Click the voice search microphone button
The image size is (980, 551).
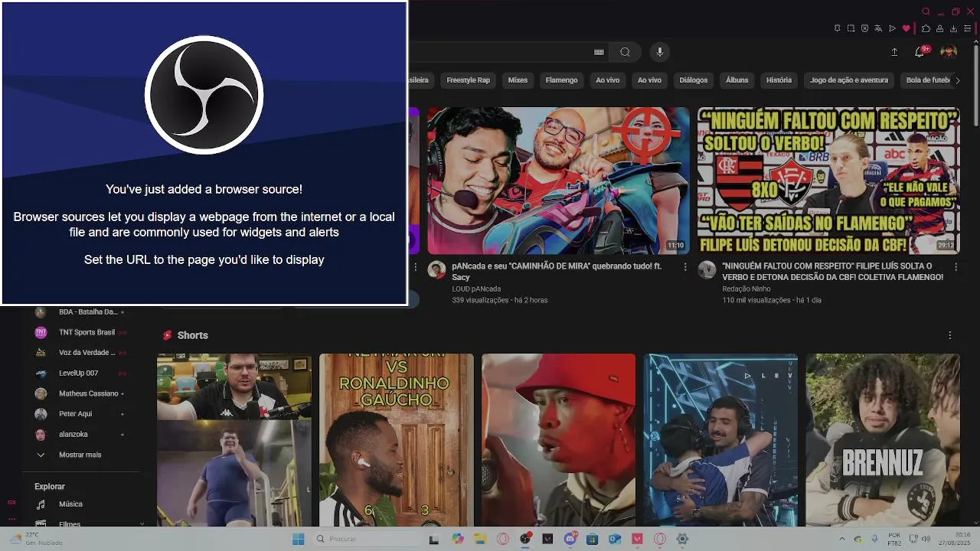coord(660,52)
